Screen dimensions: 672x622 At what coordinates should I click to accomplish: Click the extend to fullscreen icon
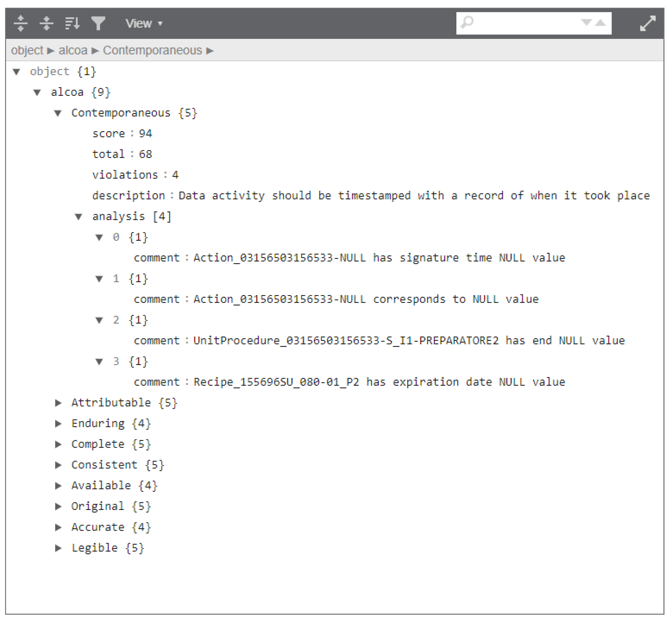pos(647,23)
